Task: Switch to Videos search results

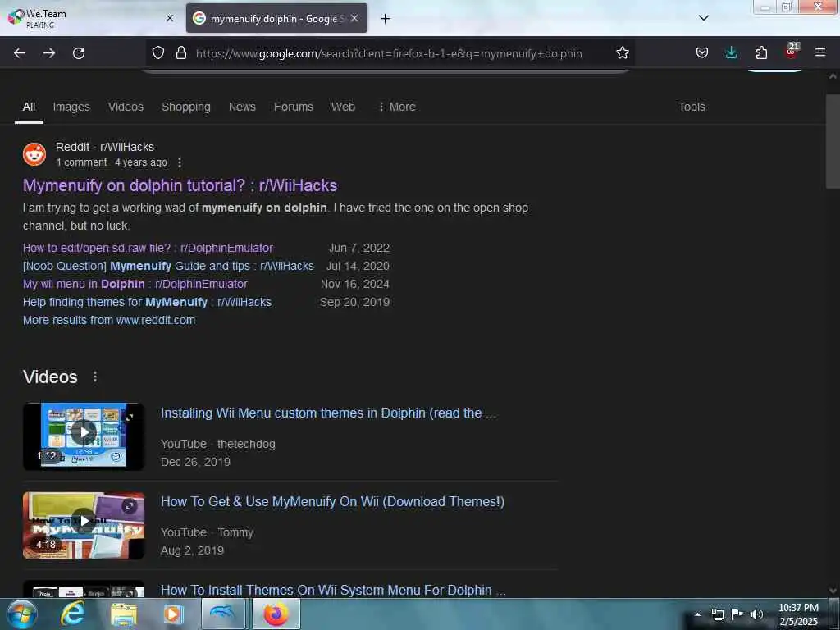Action: click(126, 107)
